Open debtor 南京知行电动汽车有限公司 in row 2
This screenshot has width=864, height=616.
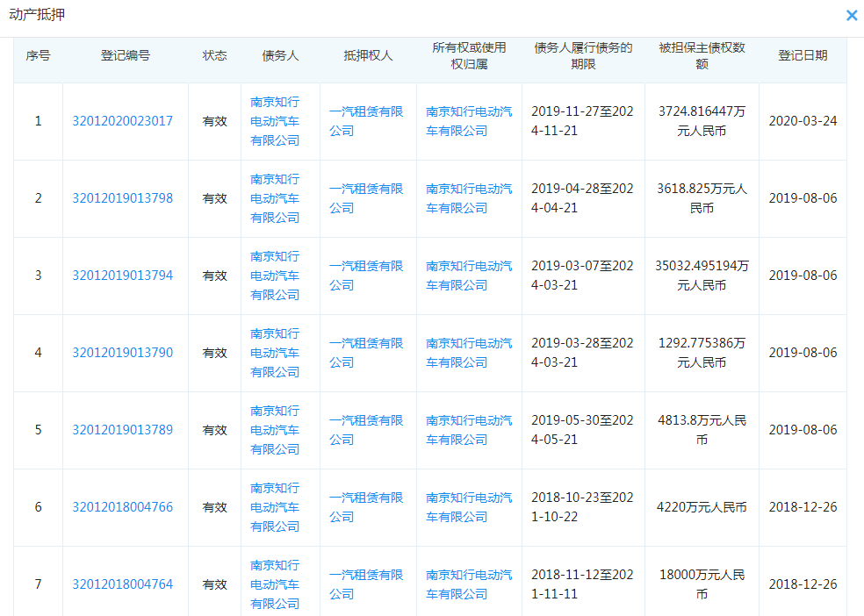click(275, 198)
